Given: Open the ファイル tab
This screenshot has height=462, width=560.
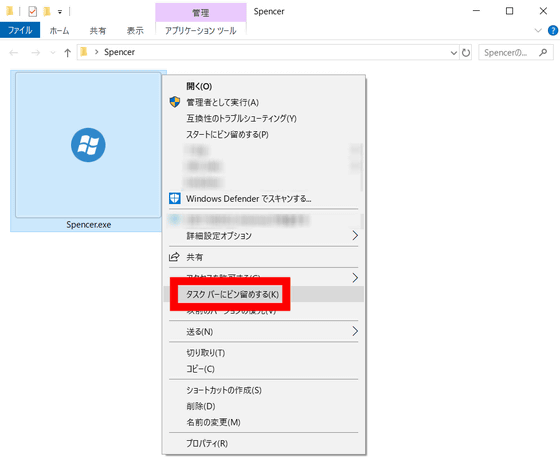Looking at the screenshot, I should 20,30.
